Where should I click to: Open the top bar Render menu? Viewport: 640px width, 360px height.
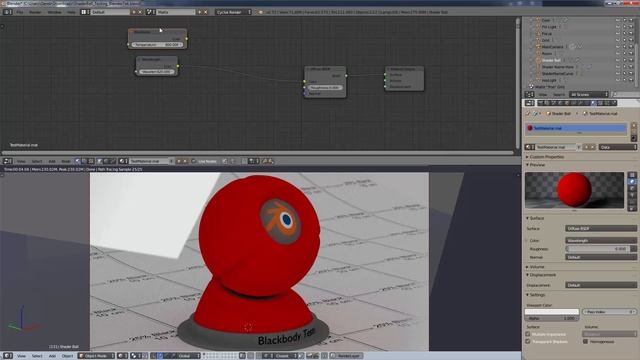tap(35, 12)
